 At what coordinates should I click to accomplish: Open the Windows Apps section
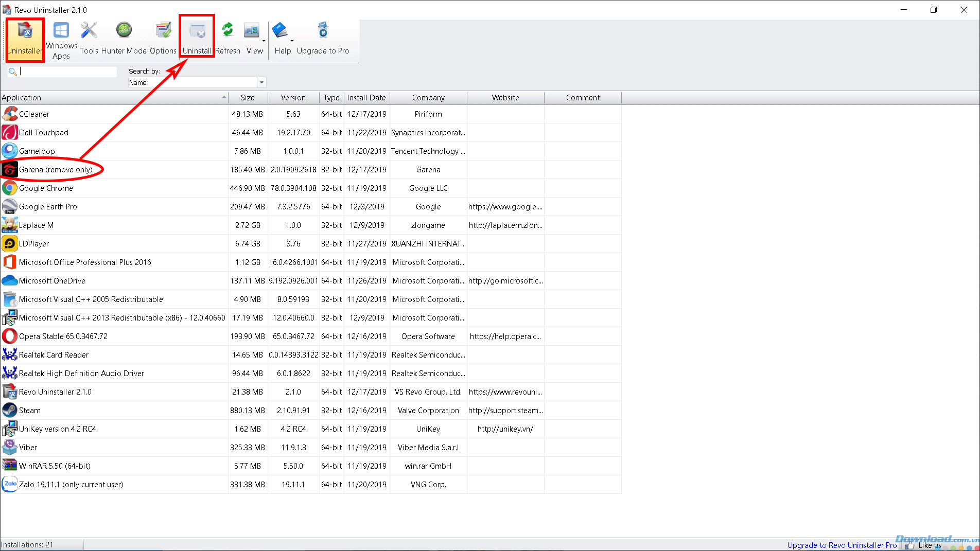click(x=61, y=40)
